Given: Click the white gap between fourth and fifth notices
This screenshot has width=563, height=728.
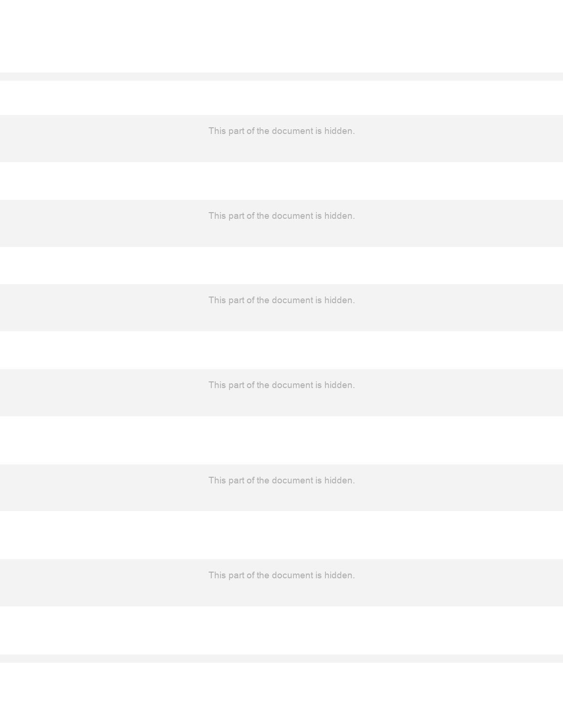Looking at the screenshot, I should click(x=281, y=440).
